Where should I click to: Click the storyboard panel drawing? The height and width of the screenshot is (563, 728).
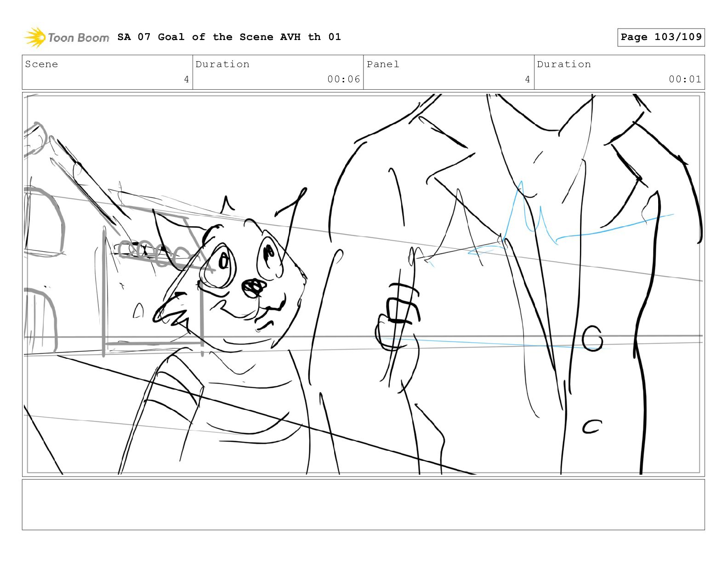[x=364, y=284]
